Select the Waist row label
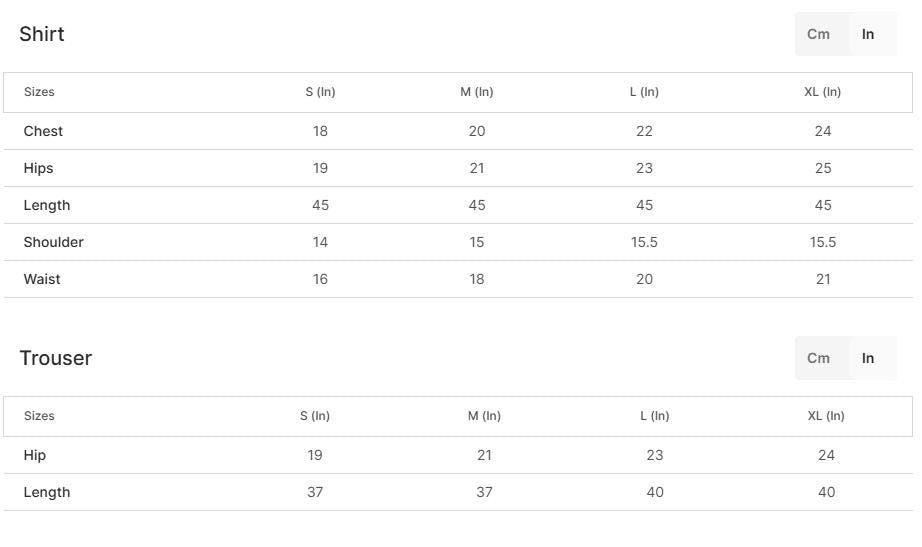922x547 pixels. [42, 279]
